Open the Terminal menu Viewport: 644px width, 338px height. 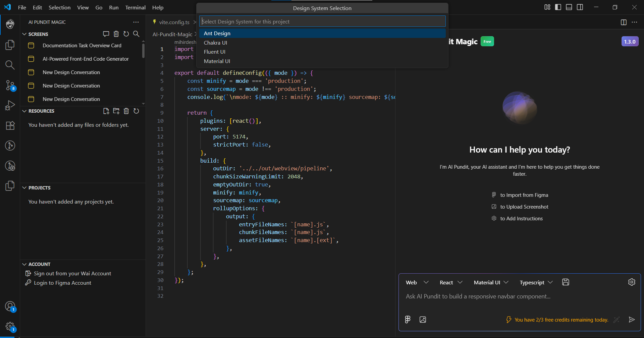pos(135,7)
